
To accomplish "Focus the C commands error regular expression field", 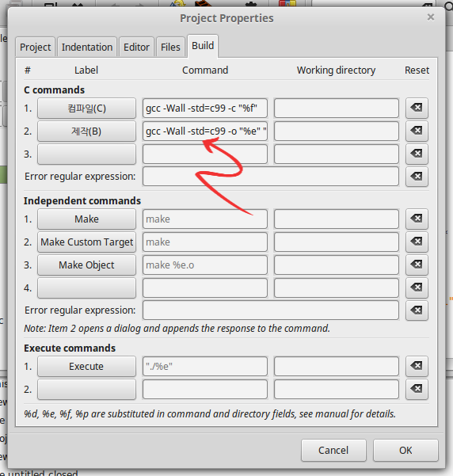I will point(271,177).
